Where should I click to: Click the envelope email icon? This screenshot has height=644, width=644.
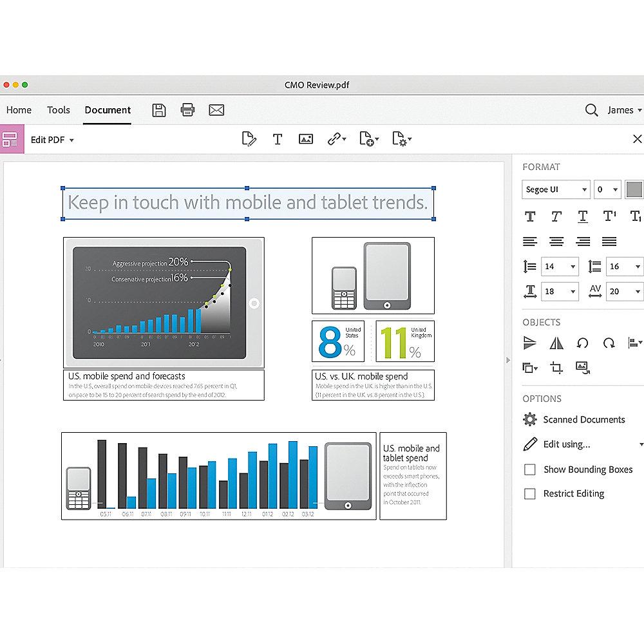click(x=216, y=110)
